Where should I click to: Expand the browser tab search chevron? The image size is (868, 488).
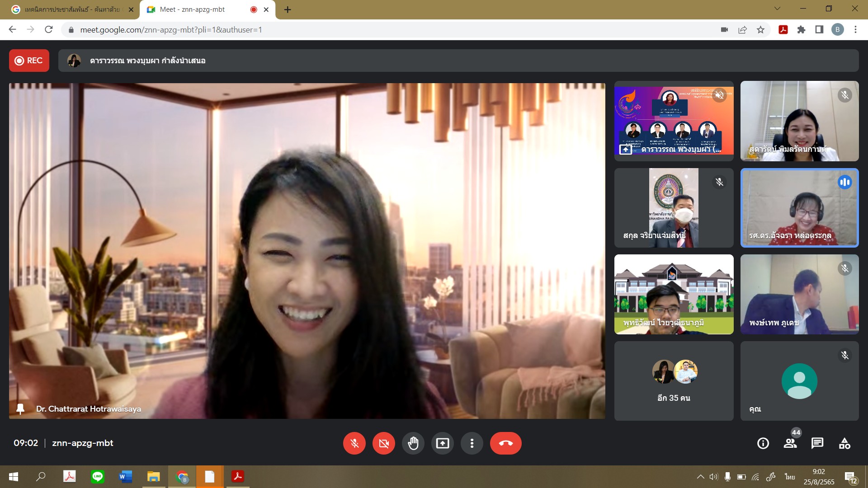click(777, 9)
